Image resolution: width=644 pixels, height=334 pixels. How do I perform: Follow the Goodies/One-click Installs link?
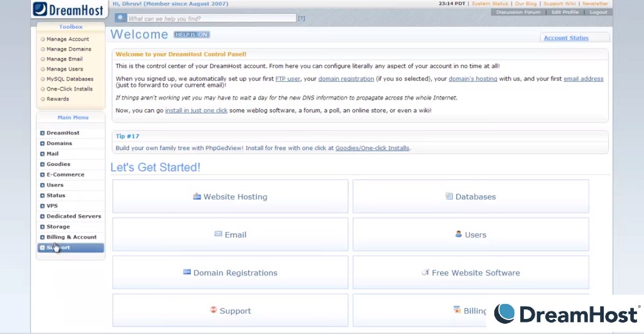(372, 148)
